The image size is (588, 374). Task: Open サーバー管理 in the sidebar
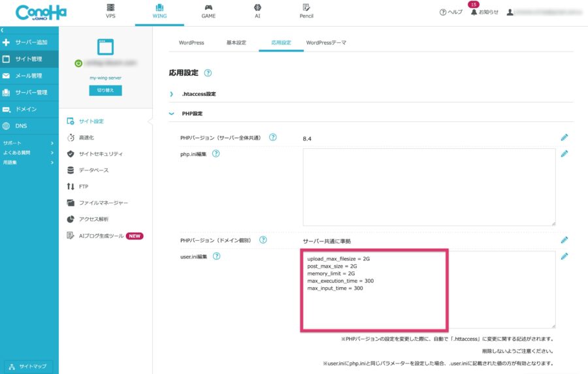[x=29, y=92]
